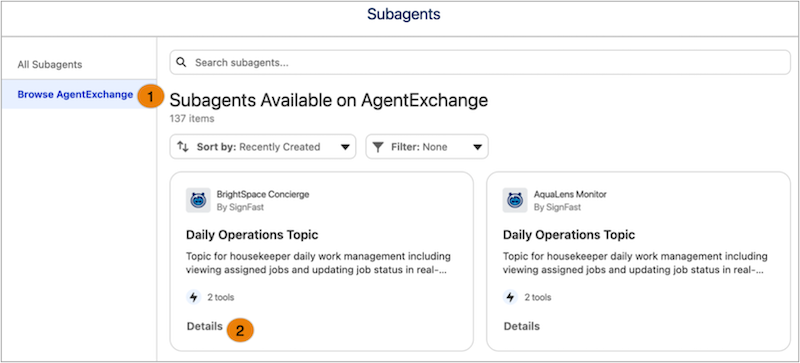Click Daily Operations Topic title on AquaLens card
Screen dimensions: 800x363
tap(569, 235)
